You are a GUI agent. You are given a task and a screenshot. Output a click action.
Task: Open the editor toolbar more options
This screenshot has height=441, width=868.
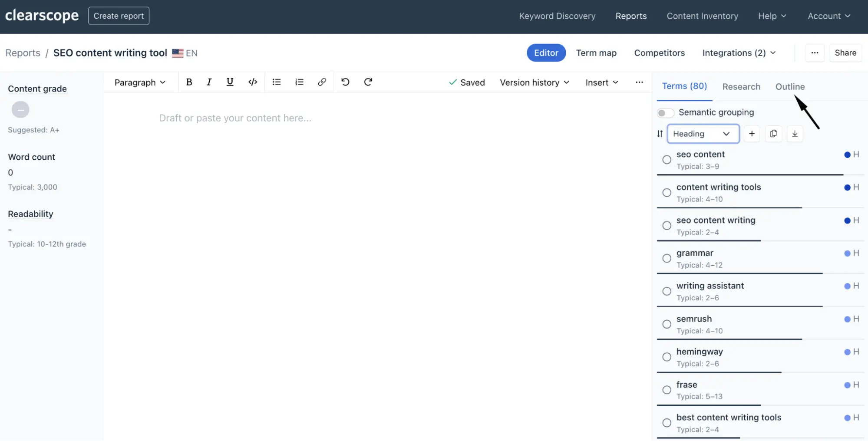click(639, 82)
